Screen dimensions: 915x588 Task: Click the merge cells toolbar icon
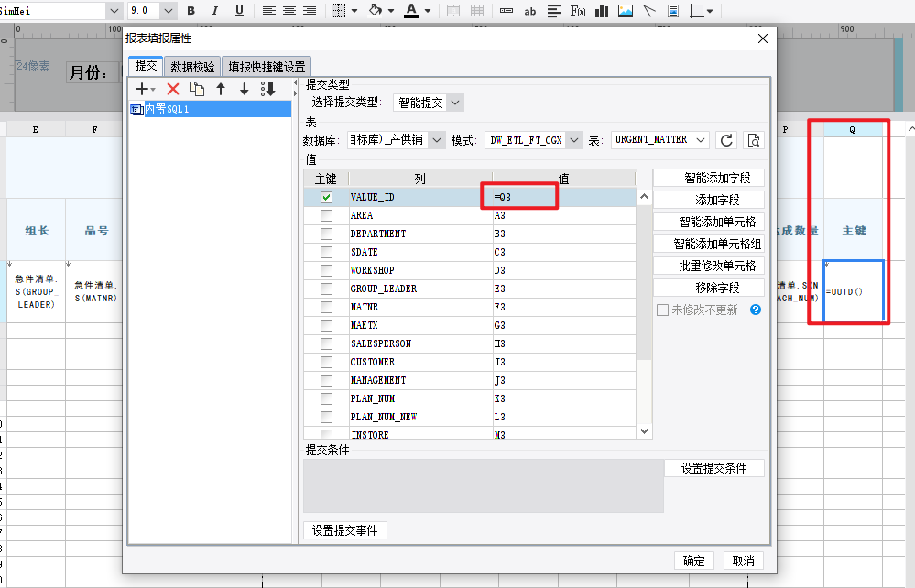pos(452,10)
